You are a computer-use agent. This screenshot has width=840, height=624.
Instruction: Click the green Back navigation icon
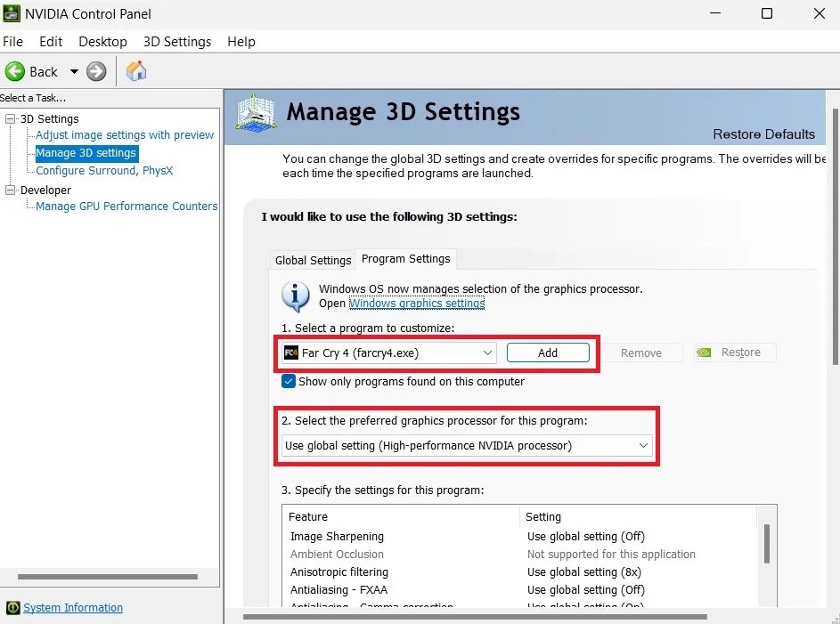[14, 71]
